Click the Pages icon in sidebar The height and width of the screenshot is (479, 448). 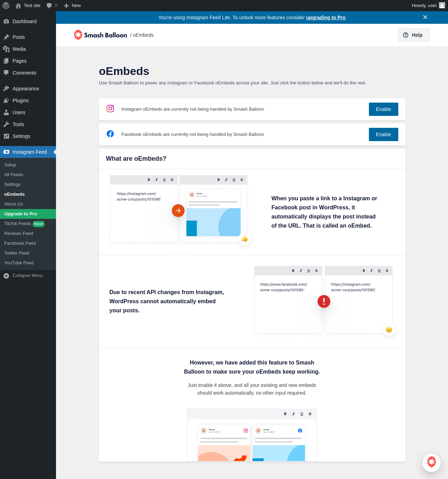point(6,61)
